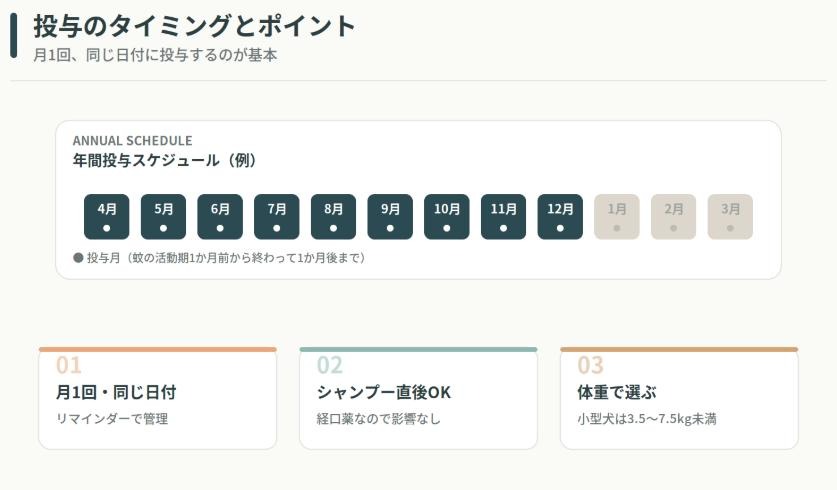Viewport: 837px width, 490px height.
Task: Select the 5月 dosing month tile
Action: pos(164,217)
